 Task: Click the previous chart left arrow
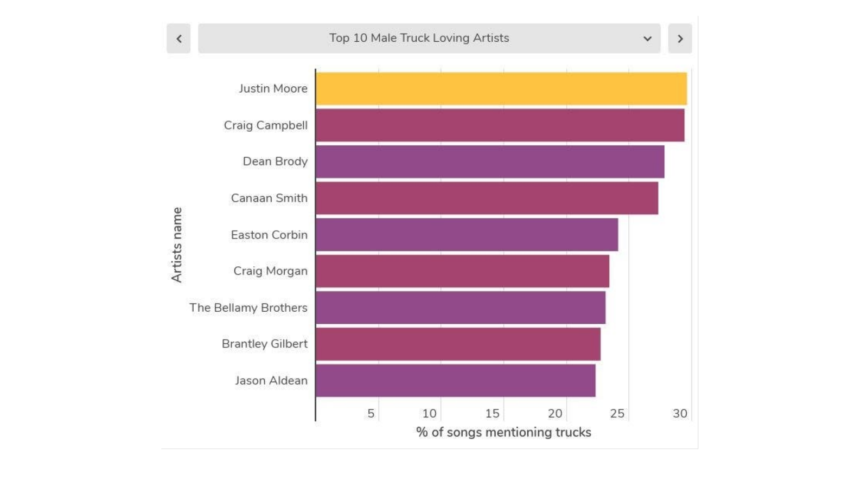[178, 38]
